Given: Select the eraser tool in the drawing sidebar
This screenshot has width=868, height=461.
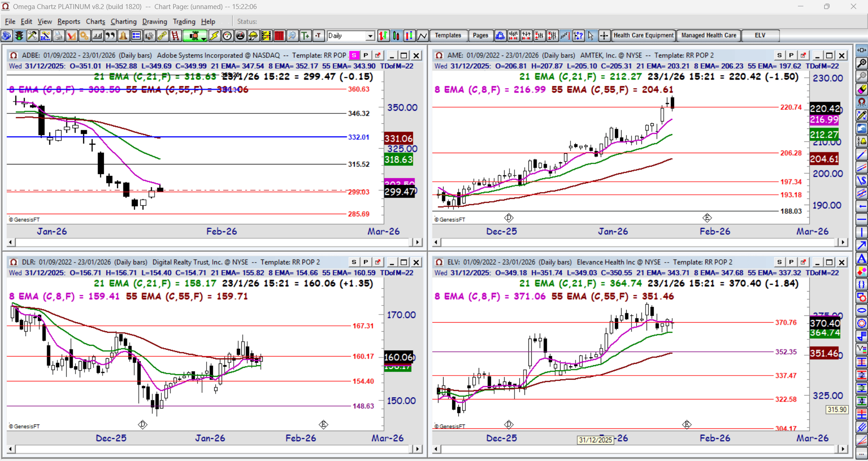Looking at the screenshot, I should coord(862,89).
